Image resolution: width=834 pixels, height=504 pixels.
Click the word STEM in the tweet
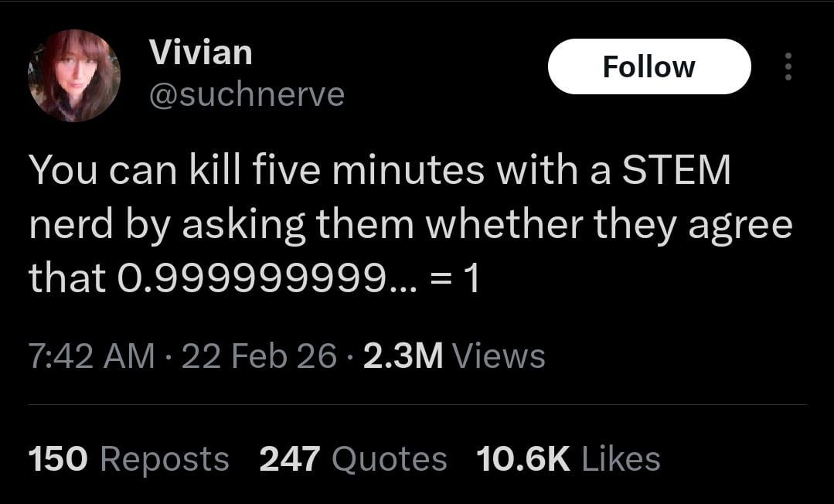pyautogui.click(x=676, y=172)
